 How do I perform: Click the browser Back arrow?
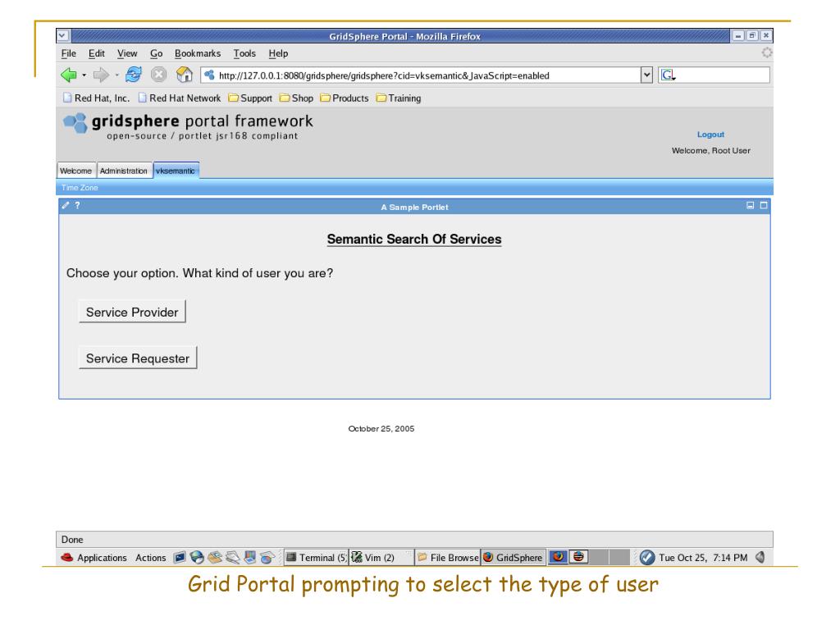pyautogui.click(x=69, y=75)
